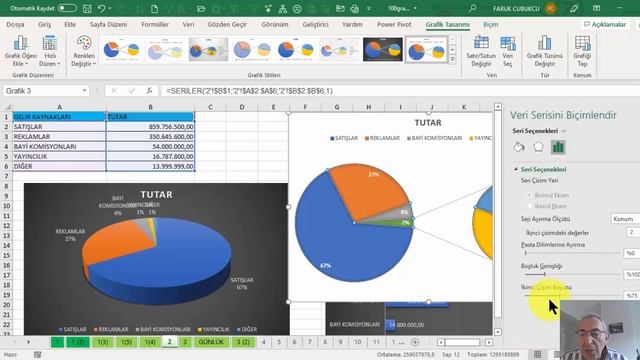Switch to the Veri tab
The image size is (640, 360).
coord(188,24)
